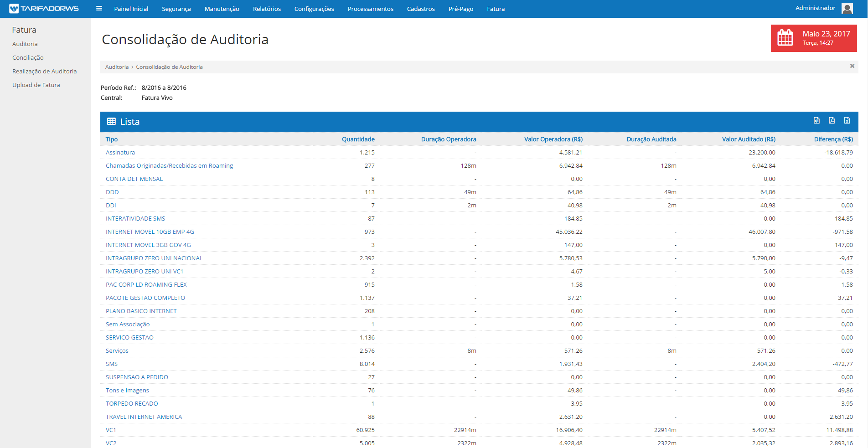Image resolution: width=868 pixels, height=448 pixels.
Task: Open the Assinatura type link
Action: click(120, 152)
